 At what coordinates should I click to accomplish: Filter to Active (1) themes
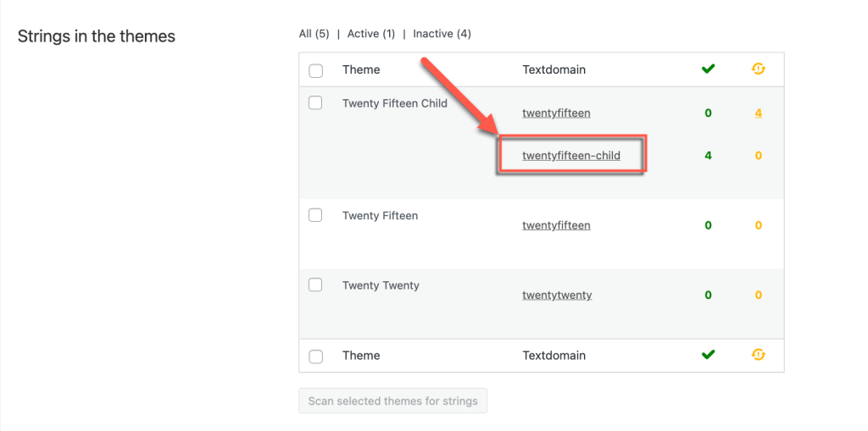(371, 34)
